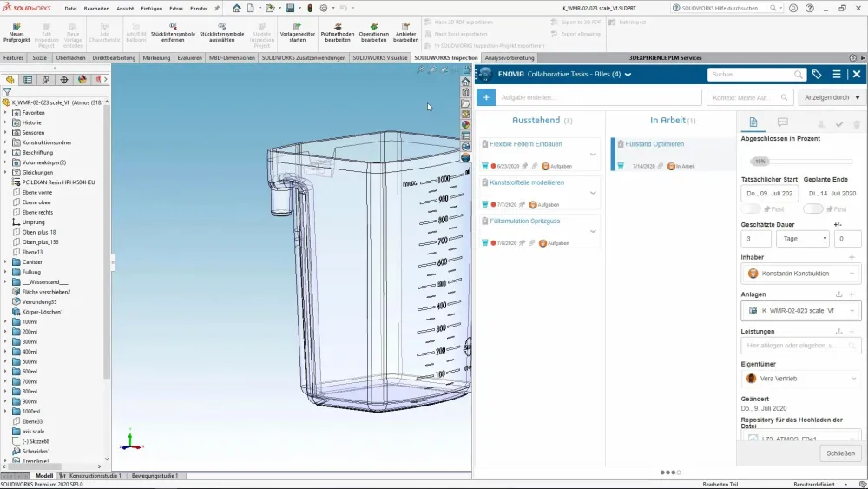
Task: Click the feature tree filter funnel icon
Action: tap(8, 92)
